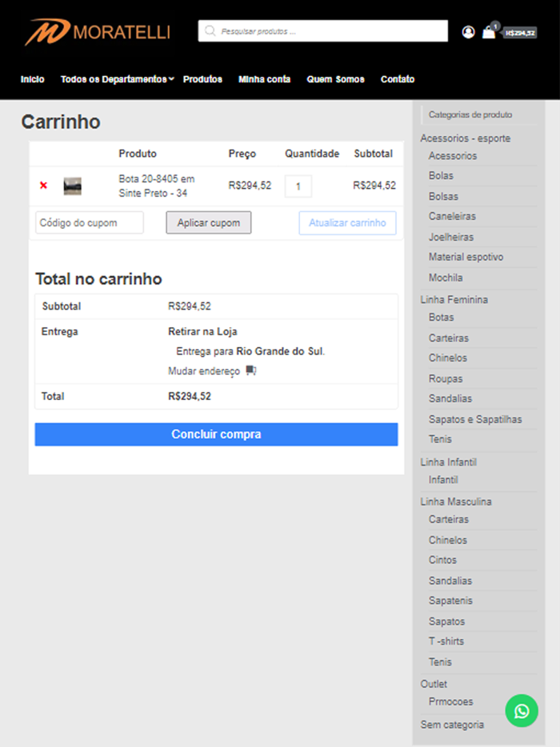Open the T -shirts category

click(446, 641)
